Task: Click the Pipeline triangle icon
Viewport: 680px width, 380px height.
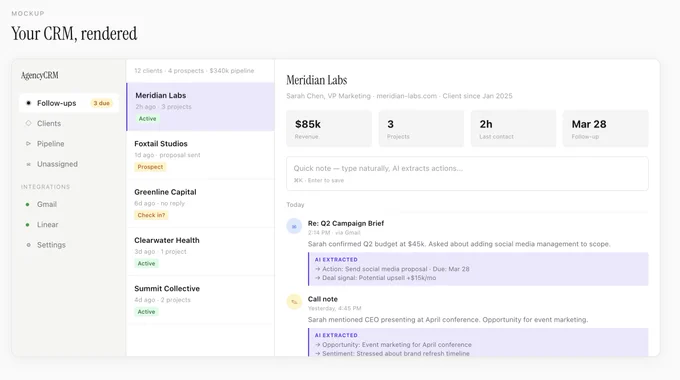Action: [29, 144]
